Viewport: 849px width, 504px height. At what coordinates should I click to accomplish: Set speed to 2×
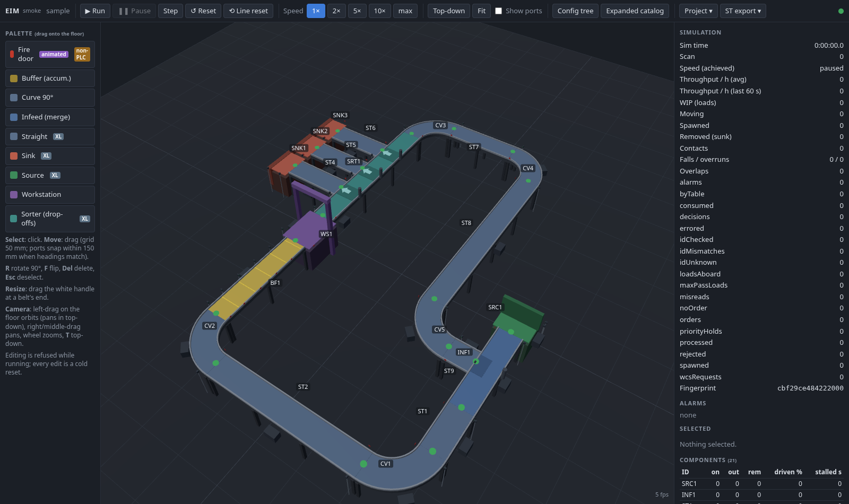pyautogui.click(x=336, y=11)
